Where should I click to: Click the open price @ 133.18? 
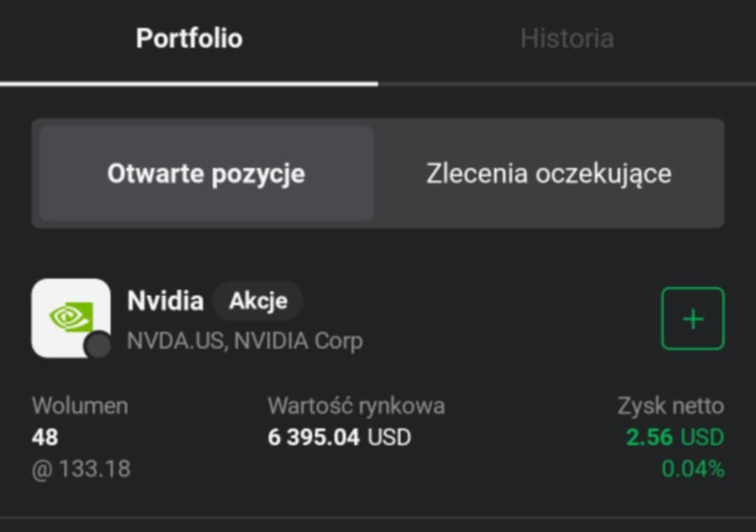coord(81,468)
